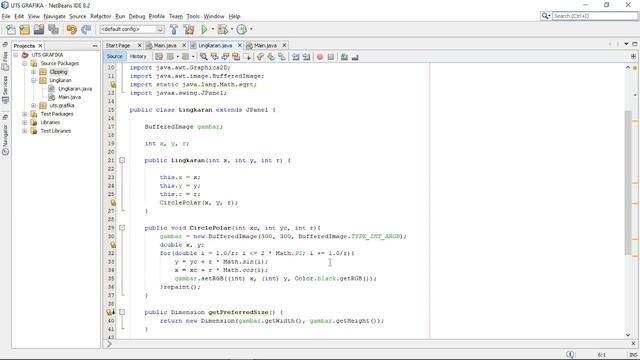Click Next Bookmark editor icon
Image resolution: width=640 pixels, height=360 pixels.
tap(271, 57)
